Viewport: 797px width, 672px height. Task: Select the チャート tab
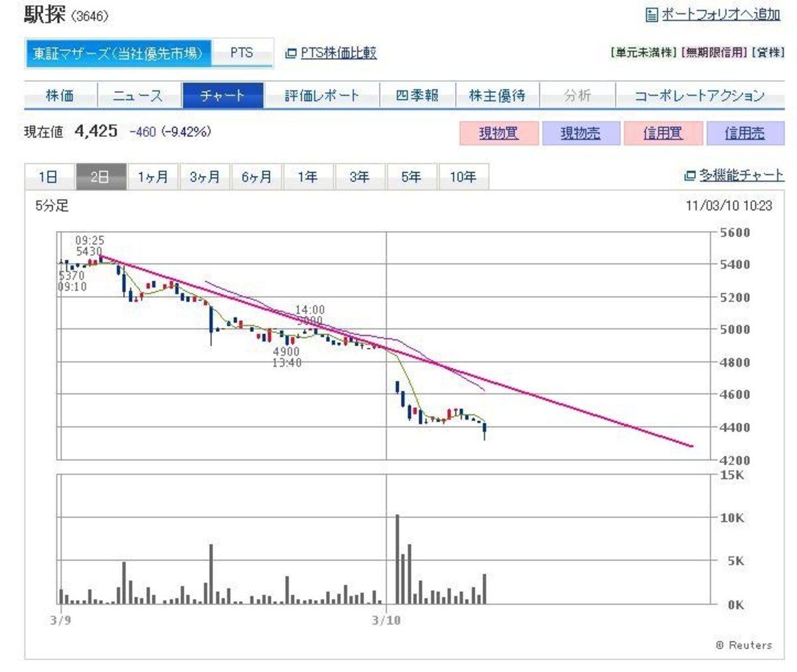point(222,96)
